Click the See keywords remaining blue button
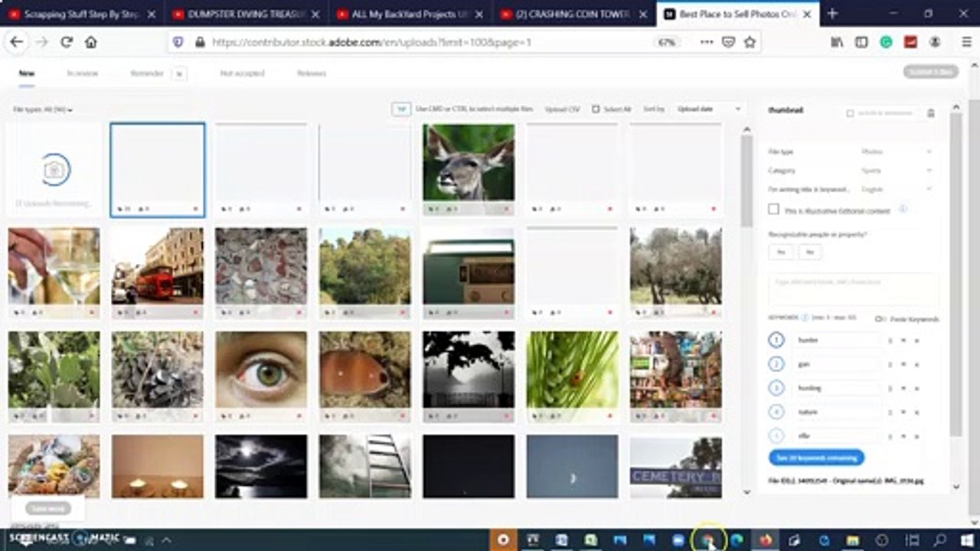 (x=816, y=458)
